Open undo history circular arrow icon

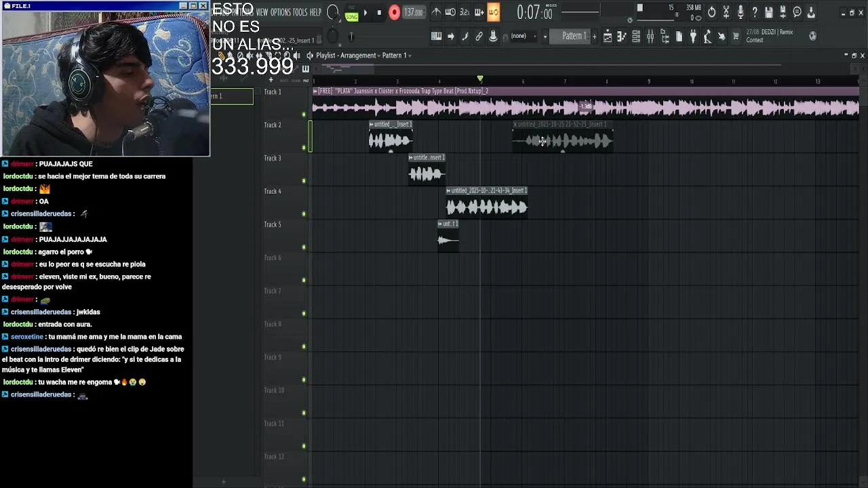(x=711, y=12)
